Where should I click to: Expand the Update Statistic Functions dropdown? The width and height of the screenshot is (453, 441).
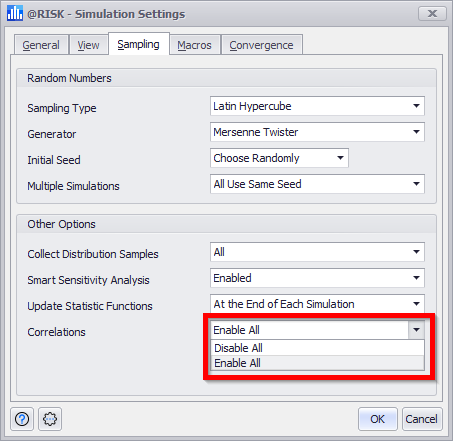point(317,304)
